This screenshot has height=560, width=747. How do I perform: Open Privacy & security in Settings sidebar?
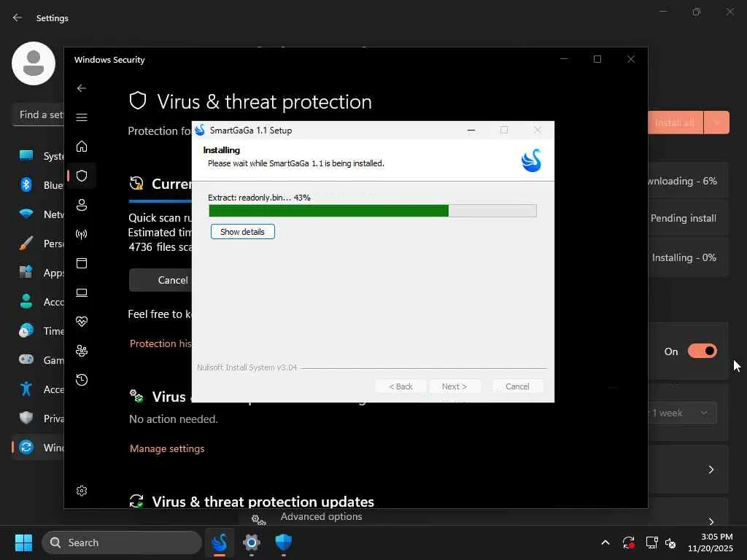click(x=38, y=418)
